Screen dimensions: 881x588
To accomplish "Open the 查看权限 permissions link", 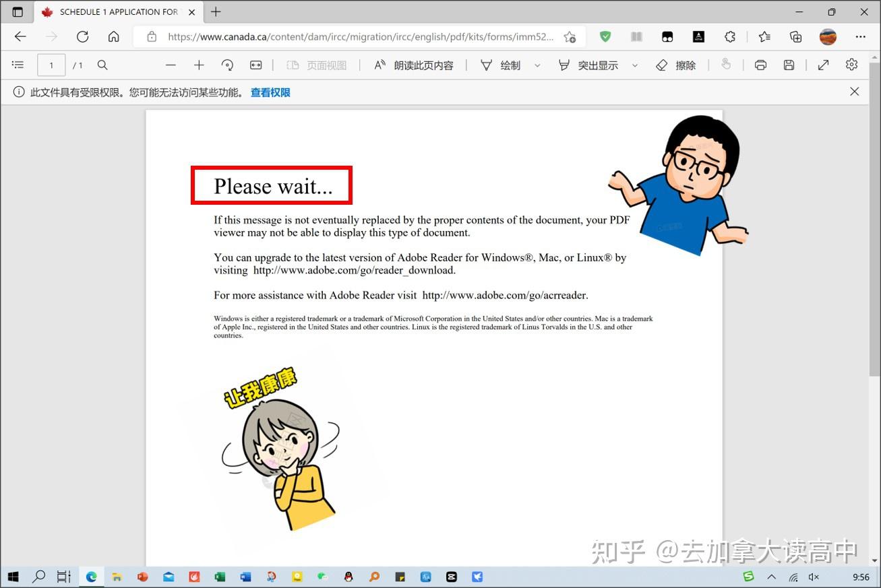I will [270, 92].
